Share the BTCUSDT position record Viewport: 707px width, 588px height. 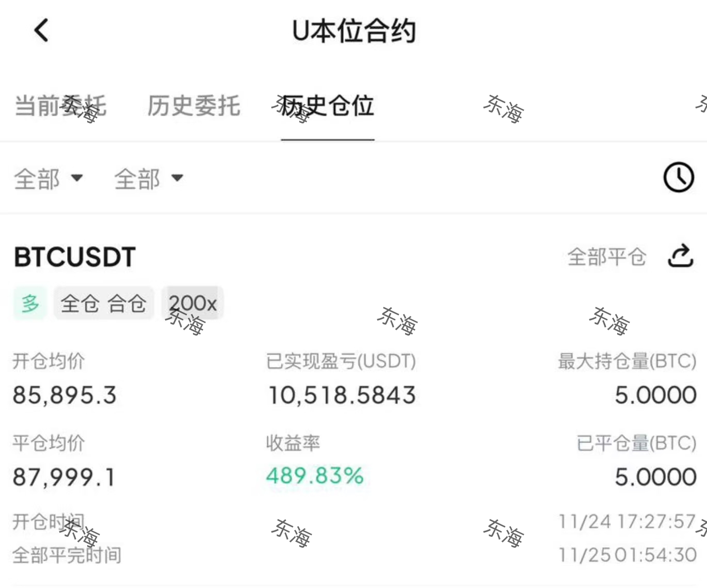pyautogui.click(x=680, y=256)
